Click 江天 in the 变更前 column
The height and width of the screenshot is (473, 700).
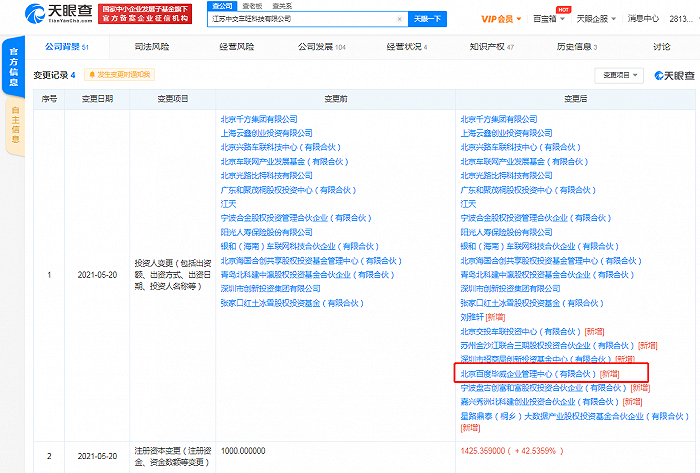click(228, 204)
